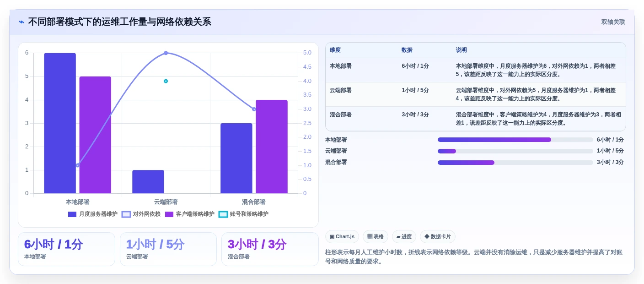
Task: Open the 6小时 / 1分 data card
Action: click(x=66, y=249)
